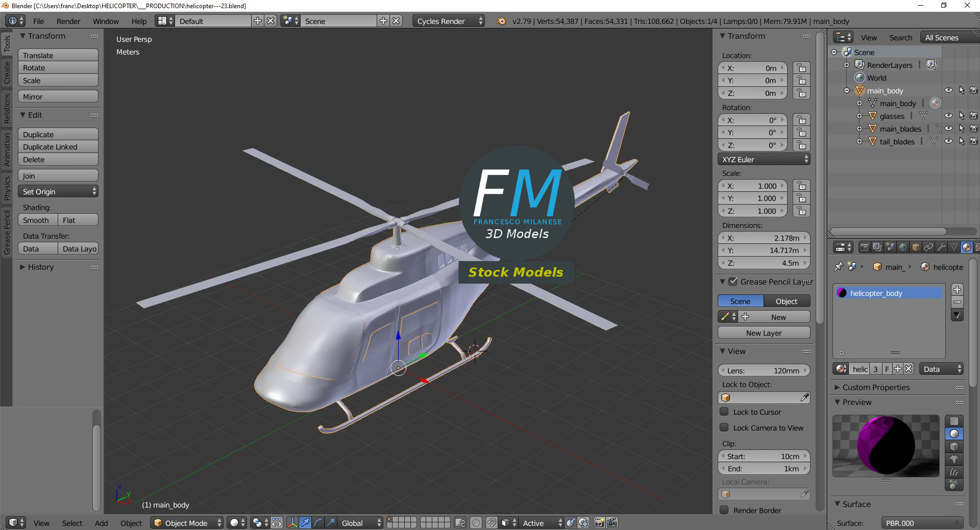
Task: Collapse the Scene tree in outliner
Action: click(x=834, y=52)
